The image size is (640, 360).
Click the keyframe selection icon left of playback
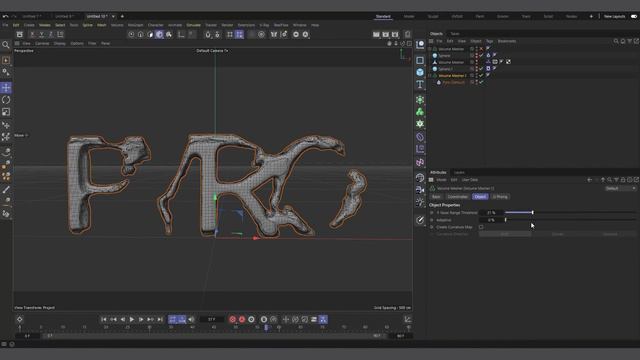click(20, 320)
